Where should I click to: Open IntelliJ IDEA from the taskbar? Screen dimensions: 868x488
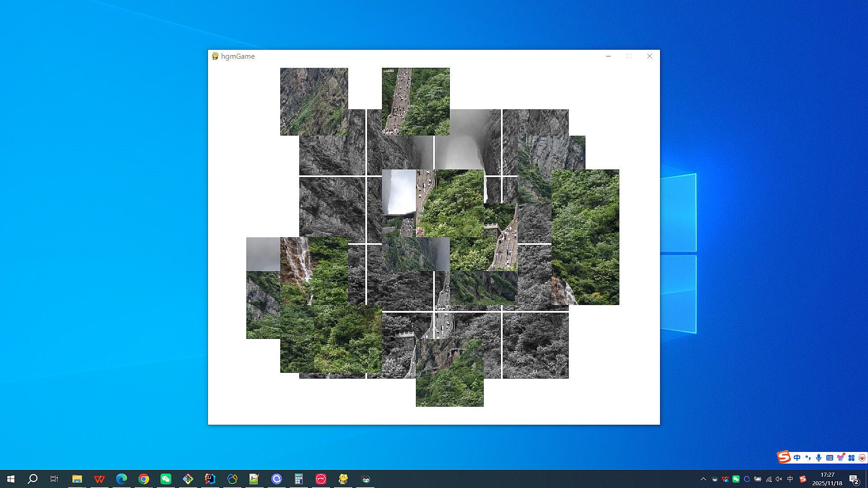[x=210, y=479]
